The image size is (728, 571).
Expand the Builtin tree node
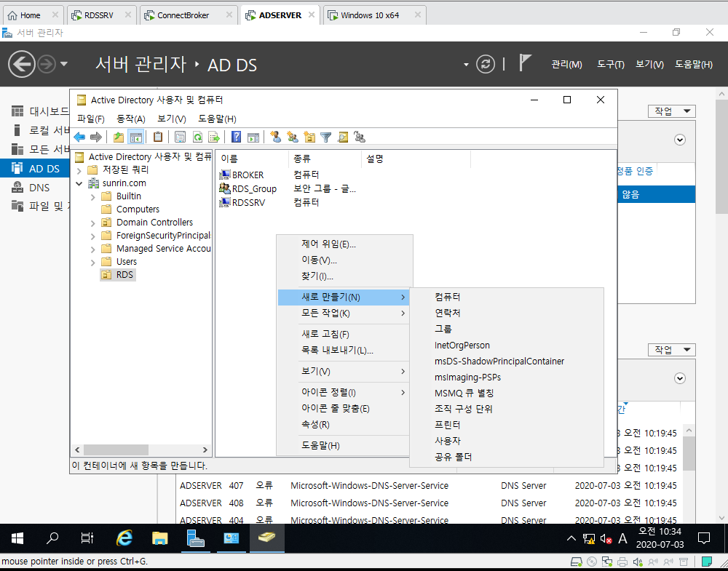[x=93, y=197]
